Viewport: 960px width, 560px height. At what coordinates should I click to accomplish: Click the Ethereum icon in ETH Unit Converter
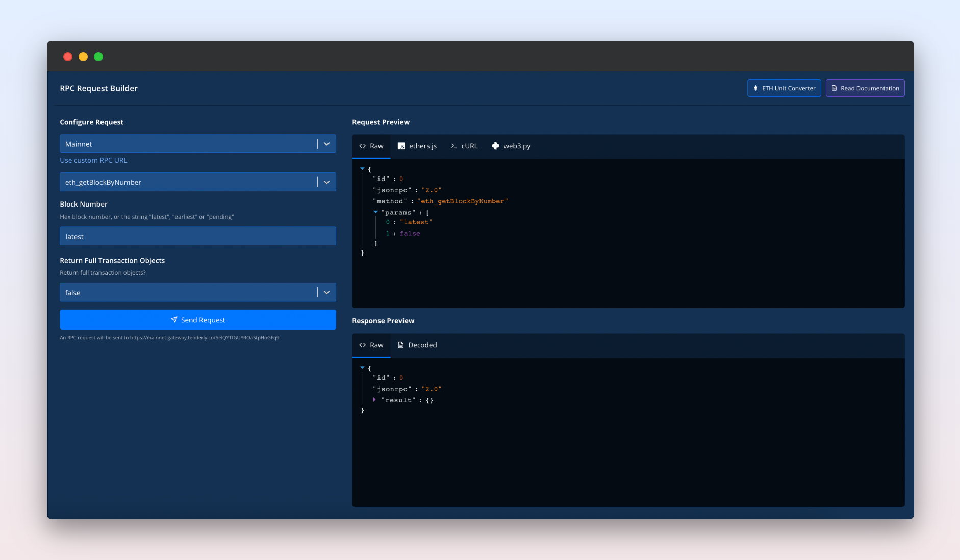pyautogui.click(x=755, y=88)
